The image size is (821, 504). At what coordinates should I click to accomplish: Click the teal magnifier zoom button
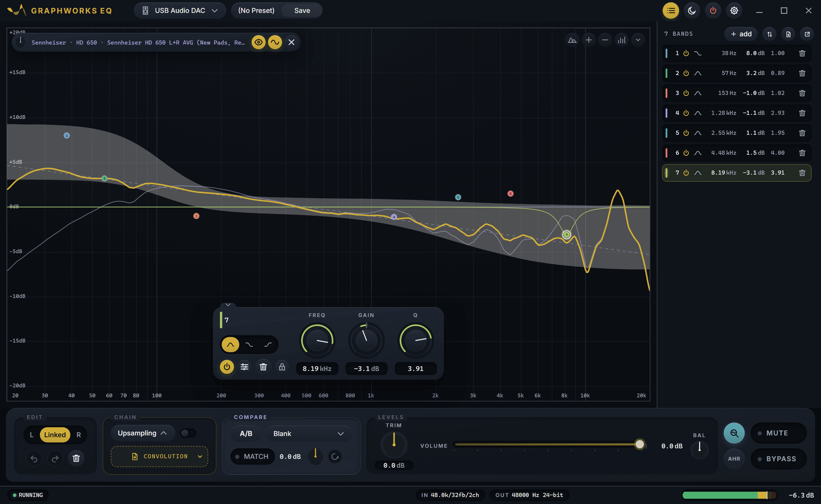734,433
